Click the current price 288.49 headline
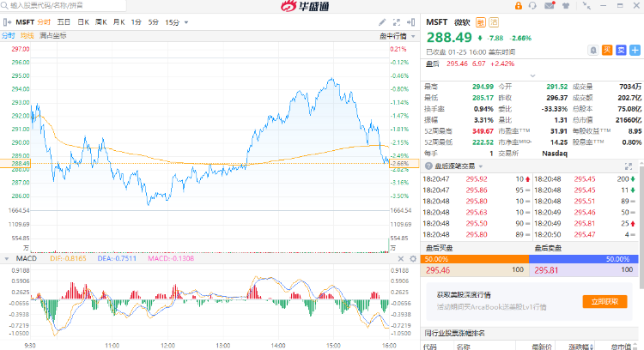644x350 pixels. [449, 38]
